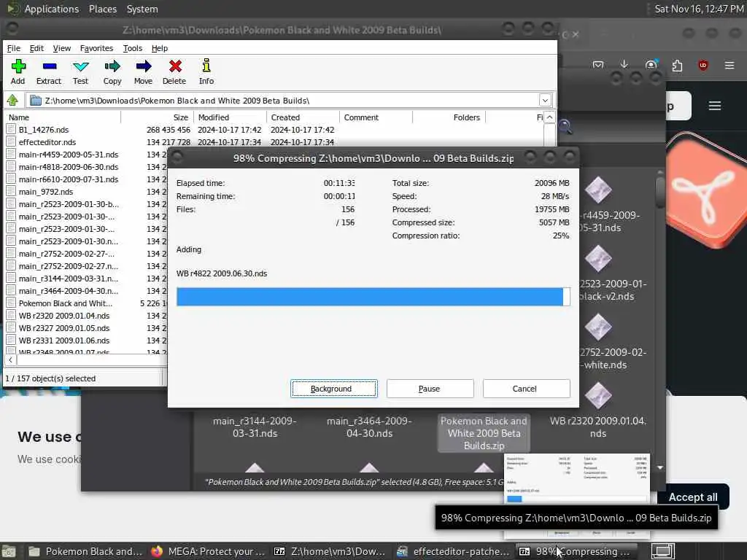Click the compression progress bar

click(x=373, y=297)
